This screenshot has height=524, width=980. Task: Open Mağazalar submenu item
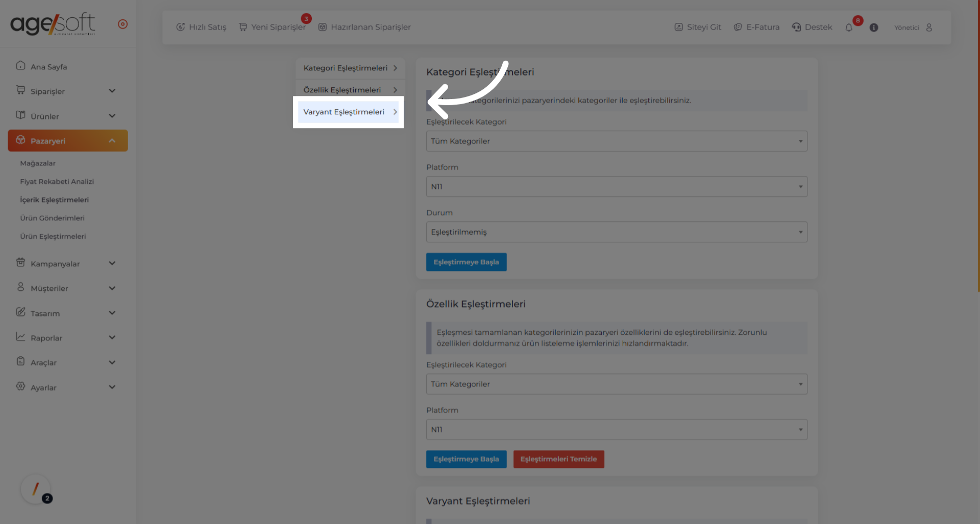(x=38, y=163)
